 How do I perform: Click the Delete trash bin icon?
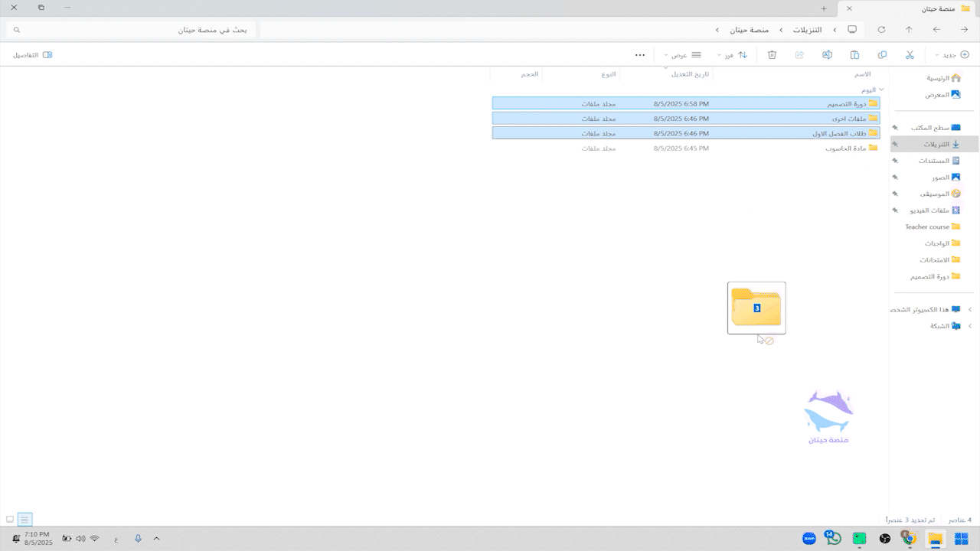(x=772, y=55)
